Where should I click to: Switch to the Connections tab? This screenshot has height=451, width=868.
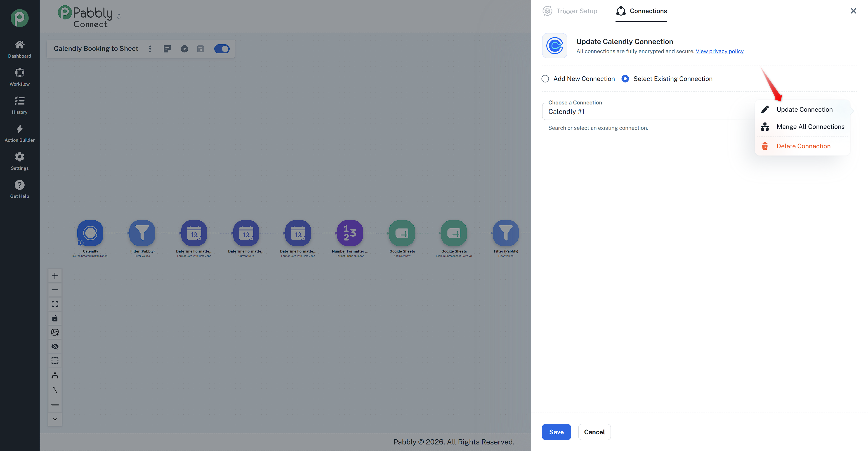click(641, 11)
